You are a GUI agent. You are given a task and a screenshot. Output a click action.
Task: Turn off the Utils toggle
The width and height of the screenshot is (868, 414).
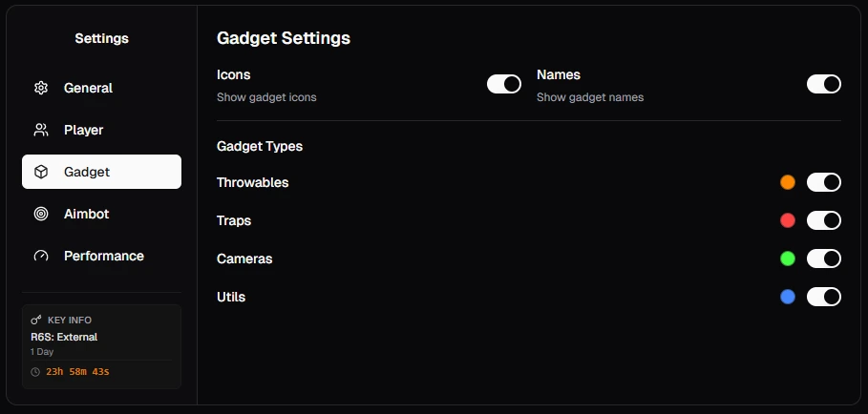click(x=824, y=297)
